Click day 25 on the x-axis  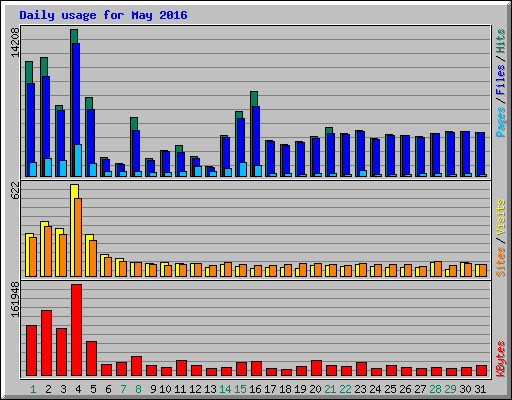point(390,389)
